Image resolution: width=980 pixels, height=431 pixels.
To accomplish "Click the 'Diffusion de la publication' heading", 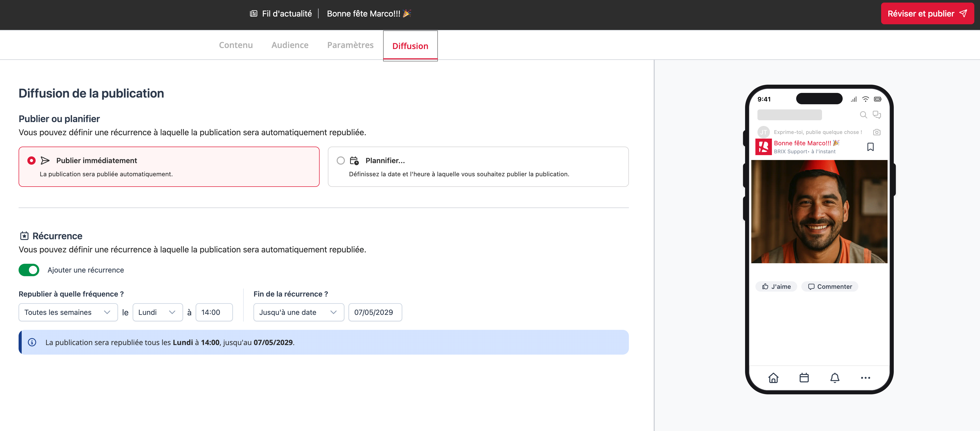I will tap(91, 94).
